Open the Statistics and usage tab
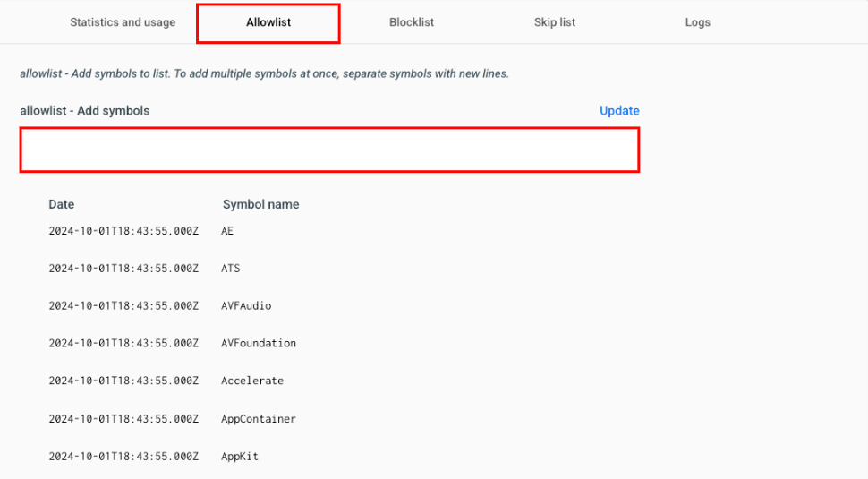The width and height of the screenshot is (868, 479). tap(123, 22)
